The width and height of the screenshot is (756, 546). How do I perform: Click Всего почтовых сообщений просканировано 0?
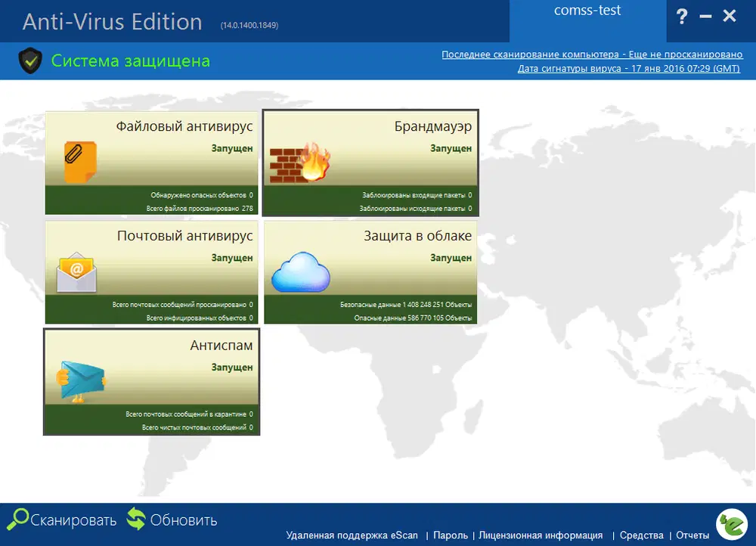click(x=183, y=305)
